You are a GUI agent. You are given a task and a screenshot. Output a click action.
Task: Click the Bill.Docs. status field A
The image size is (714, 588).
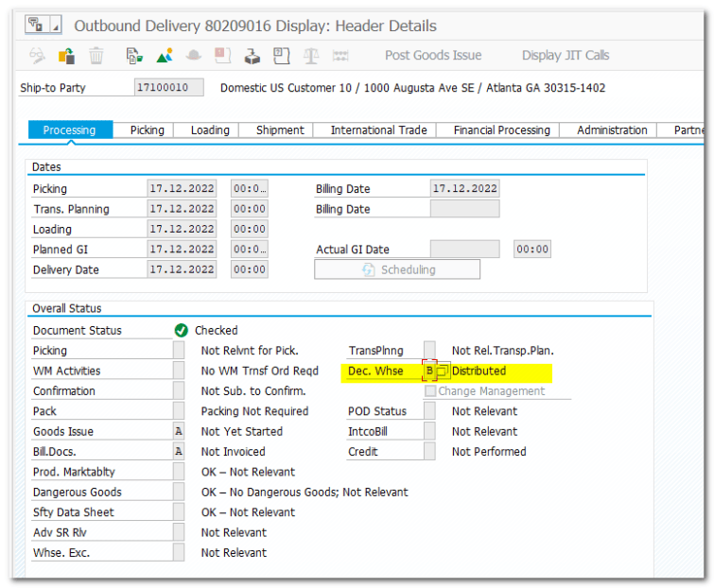pos(179,452)
